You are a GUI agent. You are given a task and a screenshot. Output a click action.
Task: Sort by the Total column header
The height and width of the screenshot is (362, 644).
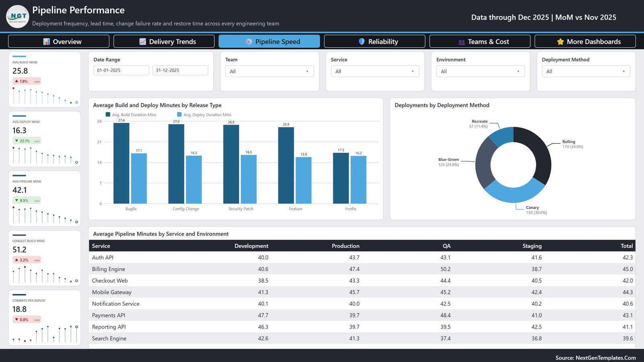[x=627, y=246]
